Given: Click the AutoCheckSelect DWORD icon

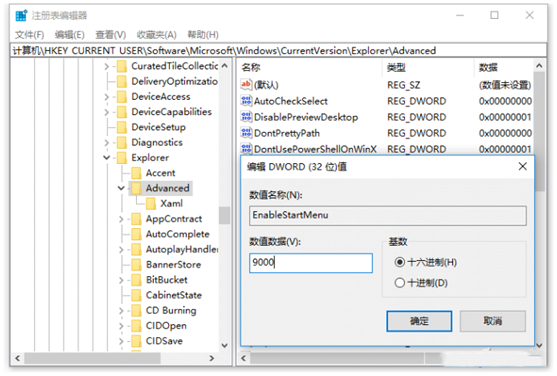Looking at the screenshot, I should coord(246,101).
